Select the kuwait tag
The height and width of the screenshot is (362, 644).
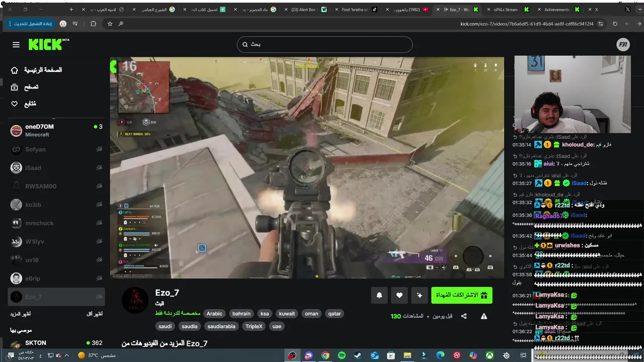point(287,314)
